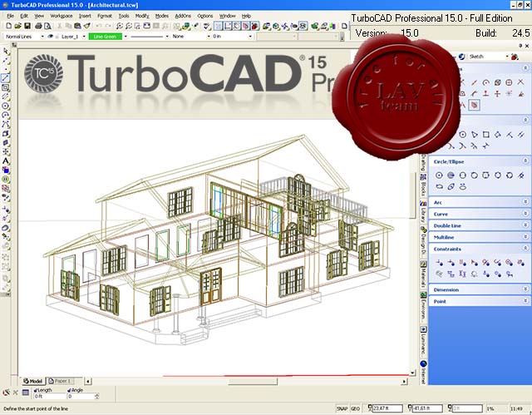
Task: Open the Normal Lines style dropdown
Action: coord(42,37)
